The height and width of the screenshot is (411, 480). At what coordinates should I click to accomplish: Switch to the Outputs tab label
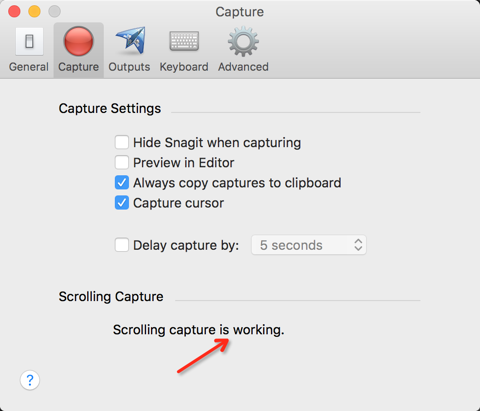point(129,67)
